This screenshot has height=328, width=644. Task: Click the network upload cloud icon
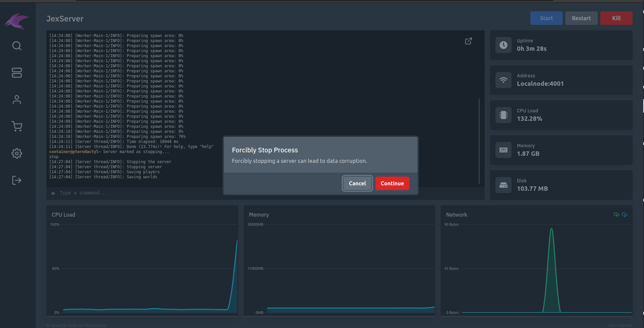click(616, 215)
